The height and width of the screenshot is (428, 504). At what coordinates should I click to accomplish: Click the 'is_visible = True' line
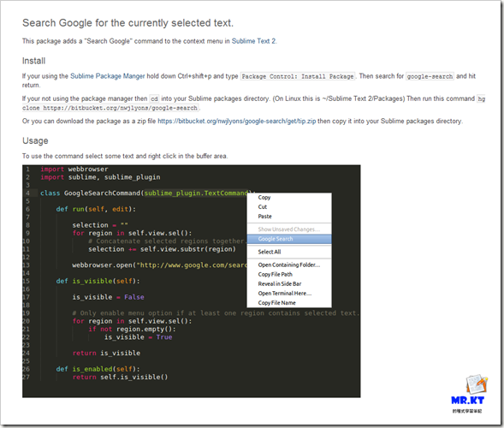click(x=139, y=337)
